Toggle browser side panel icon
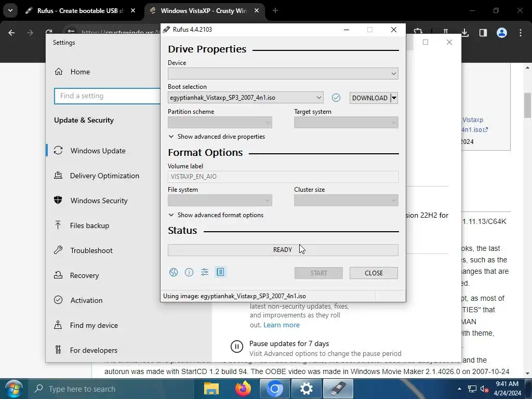This screenshot has height=399, width=532. [x=483, y=33]
